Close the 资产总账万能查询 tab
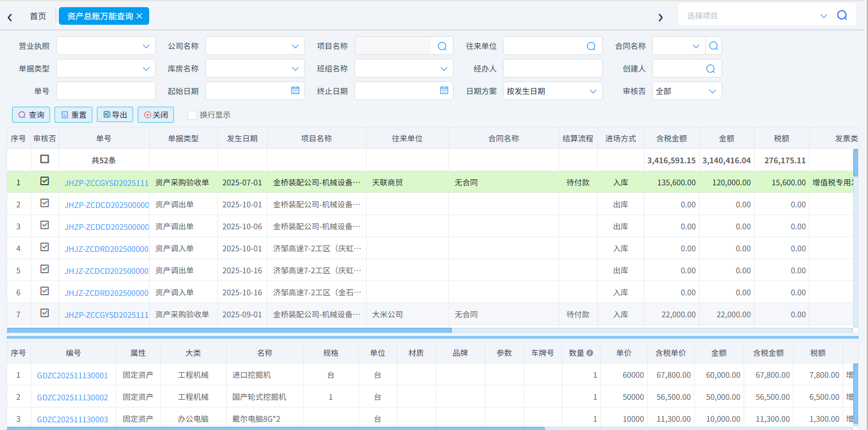Screen dimensions: 868x430 [140, 16]
